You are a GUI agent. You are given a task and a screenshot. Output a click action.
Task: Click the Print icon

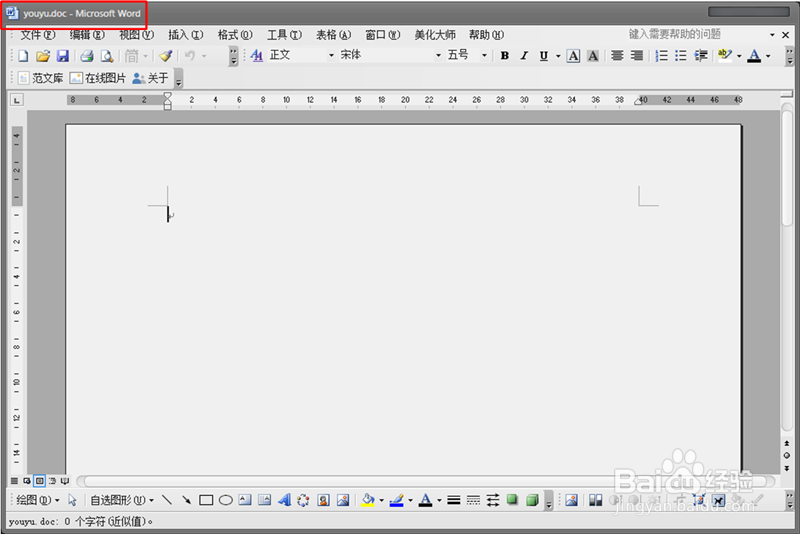point(87,56)
